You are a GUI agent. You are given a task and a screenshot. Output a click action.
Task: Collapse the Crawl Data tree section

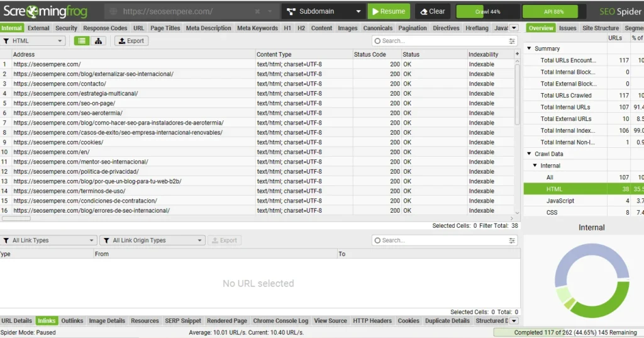point(529,154)
